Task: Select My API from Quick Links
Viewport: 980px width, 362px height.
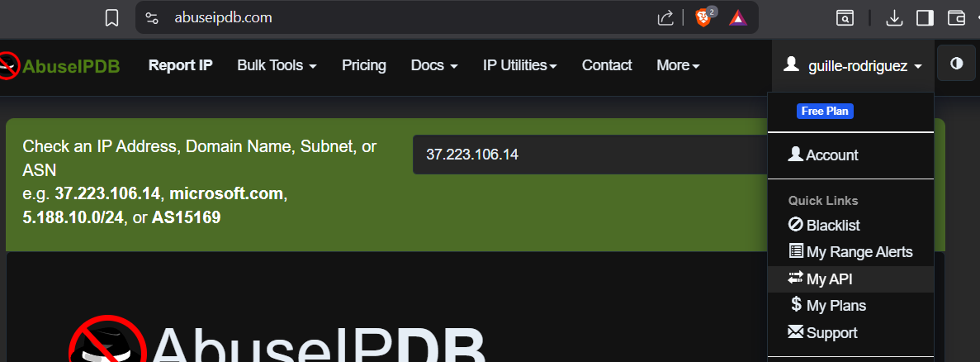Action: [829, 279]
